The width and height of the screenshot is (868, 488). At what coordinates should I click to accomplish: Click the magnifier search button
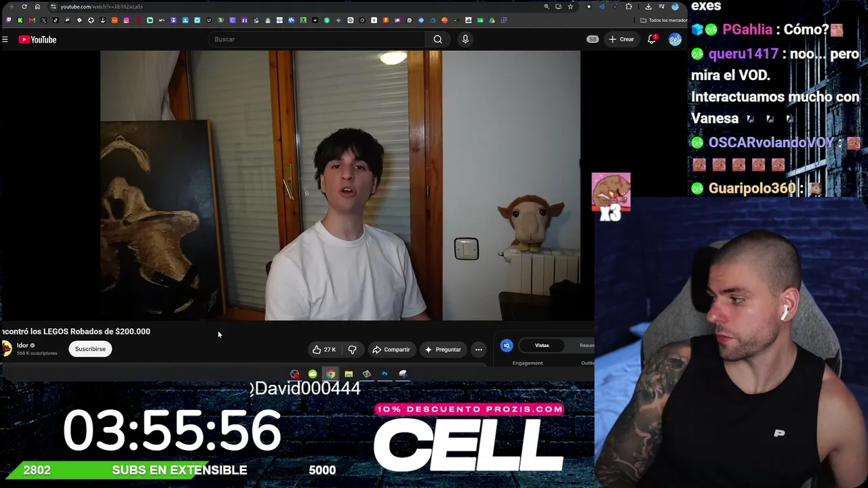[x=438, y=39]
